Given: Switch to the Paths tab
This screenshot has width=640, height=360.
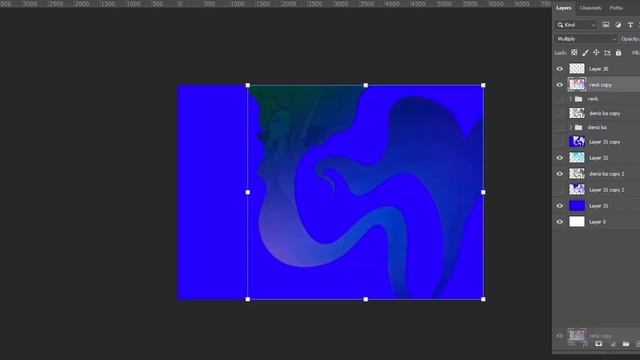Looking at the screenshot, I should pos(616,8).
